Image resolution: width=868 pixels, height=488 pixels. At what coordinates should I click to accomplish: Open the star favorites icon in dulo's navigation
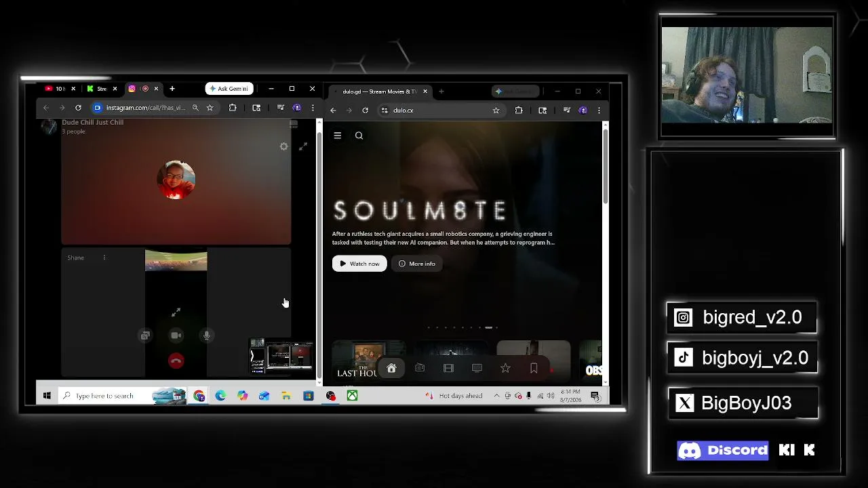click(x=505, y=368)
